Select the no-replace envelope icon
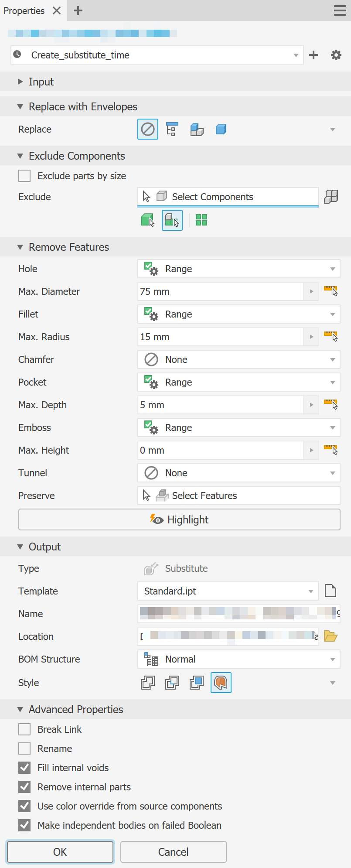351x868 pixels. [x=148, y=130]
